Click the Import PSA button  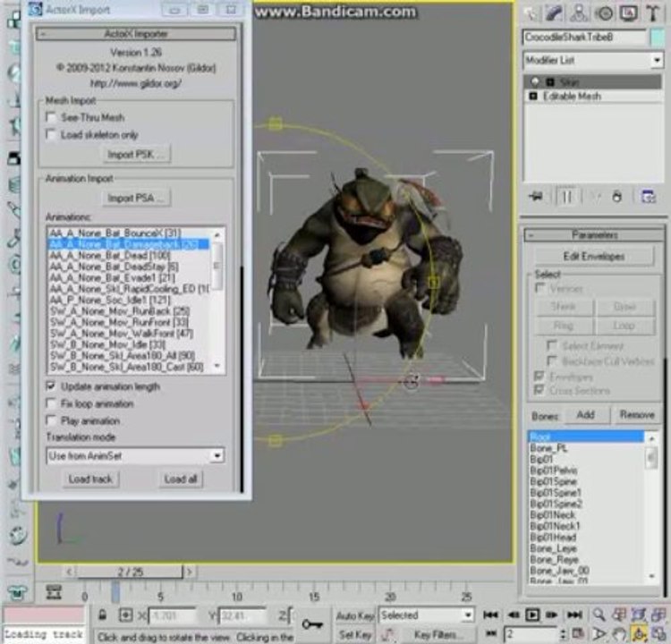(x=136, y=198)
